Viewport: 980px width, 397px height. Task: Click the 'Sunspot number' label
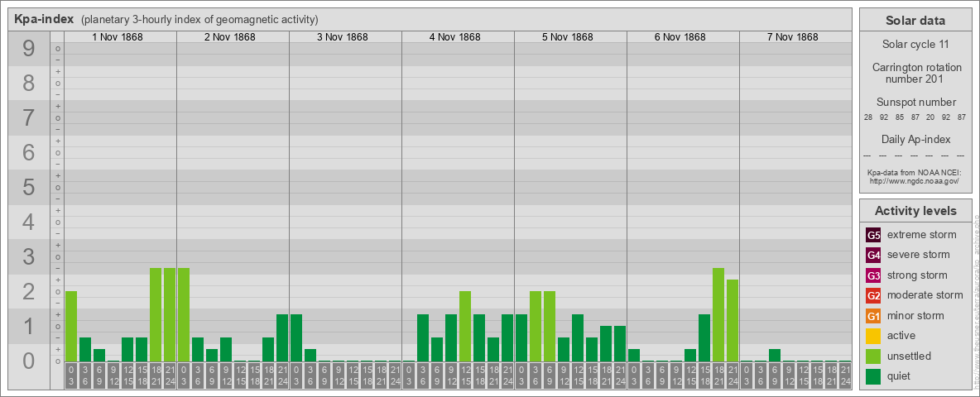915,103
